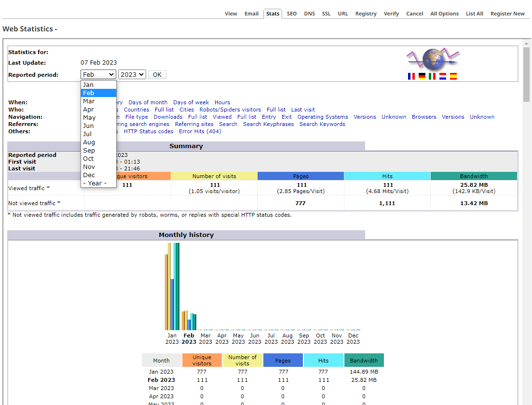
Task: Select the '1,111' not viewed hits value
Action: coord(387,203)
